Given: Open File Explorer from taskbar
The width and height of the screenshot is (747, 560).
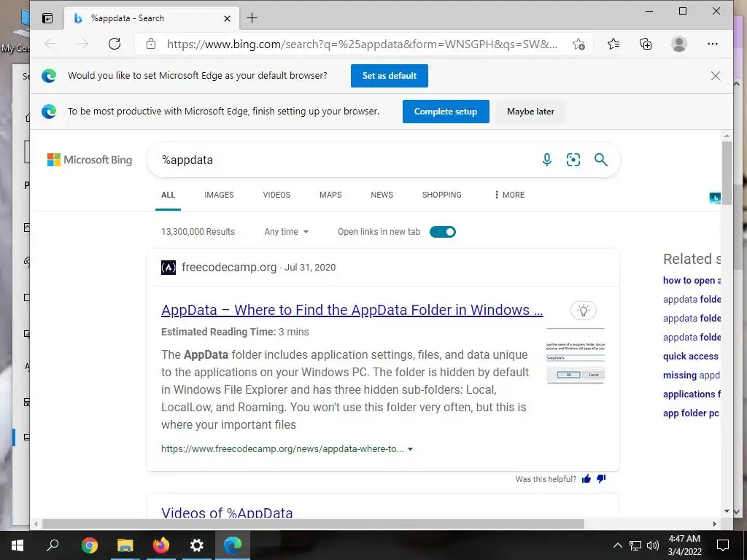Looking at the screenshot, I should [x=125, y=545].
